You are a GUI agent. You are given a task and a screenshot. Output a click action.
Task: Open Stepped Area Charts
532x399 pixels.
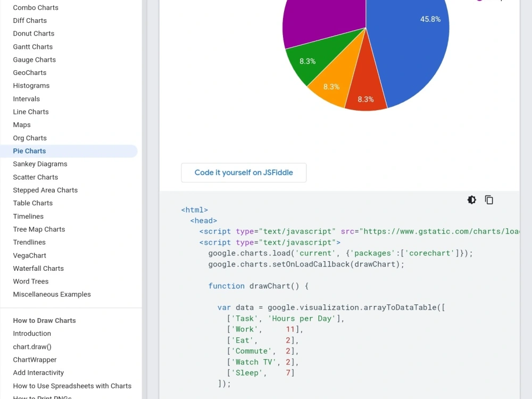coord(45,190)
